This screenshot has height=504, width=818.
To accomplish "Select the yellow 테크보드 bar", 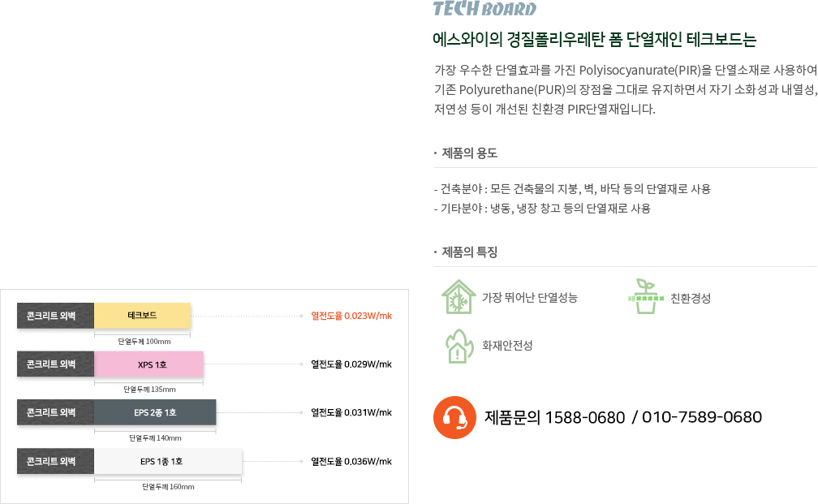I will tap(143, 316).
